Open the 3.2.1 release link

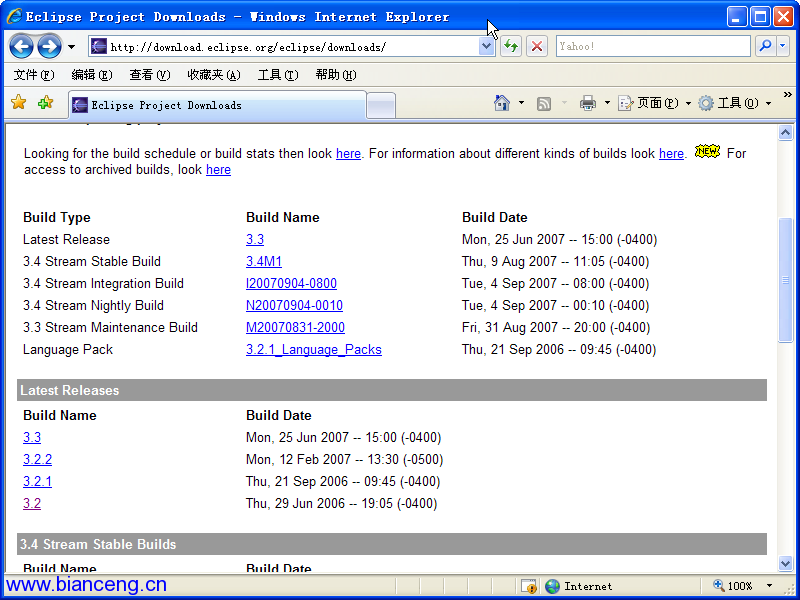37,482
